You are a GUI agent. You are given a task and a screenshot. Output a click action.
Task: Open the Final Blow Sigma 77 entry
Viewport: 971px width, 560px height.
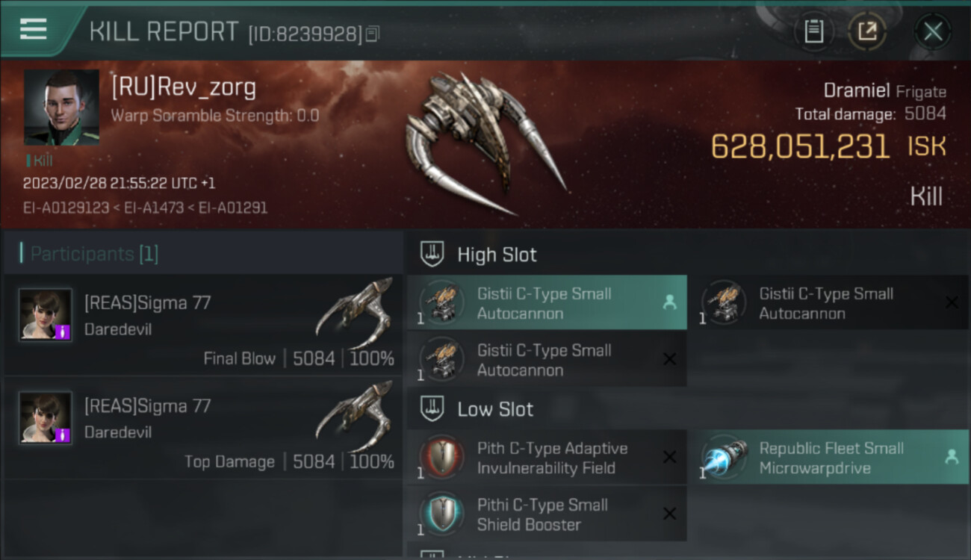coord(203,324)
